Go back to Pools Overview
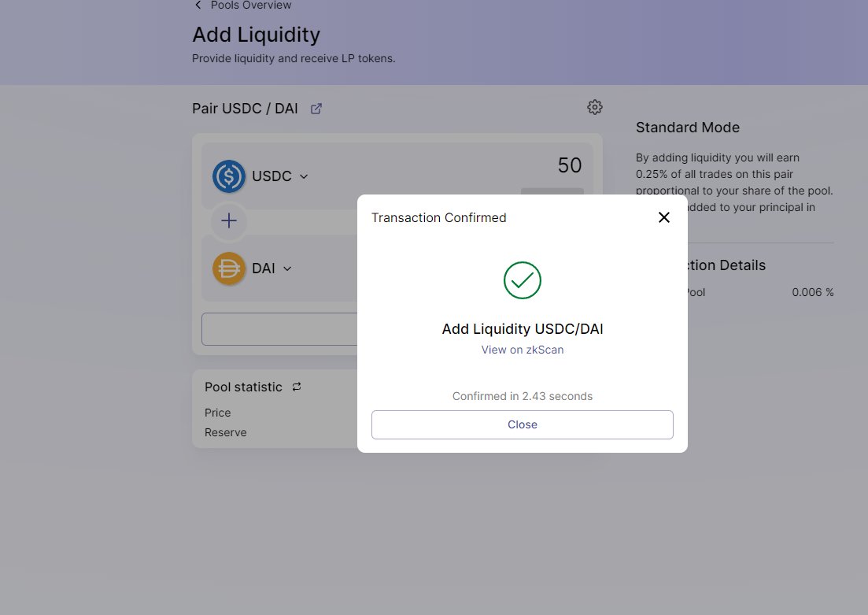The height and width of the screenshot is (615, 868). (251, 5)
